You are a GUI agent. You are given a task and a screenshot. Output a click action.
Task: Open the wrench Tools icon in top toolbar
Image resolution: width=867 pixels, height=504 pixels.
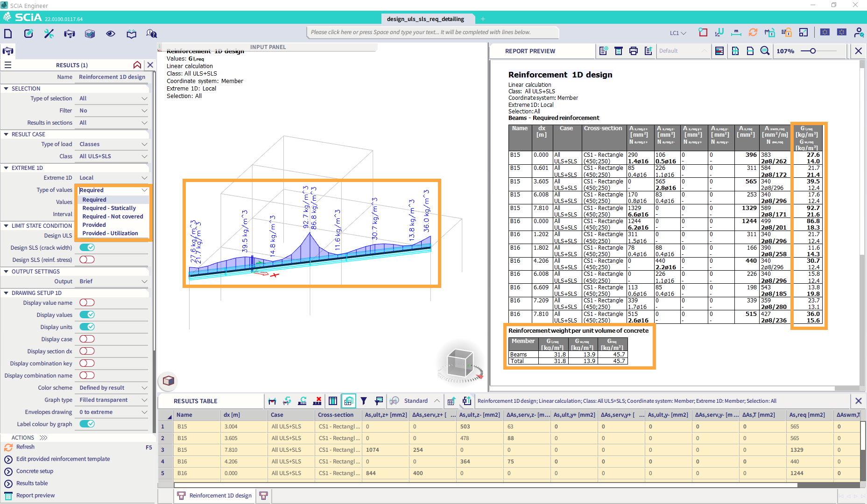[x=49, y=34]
